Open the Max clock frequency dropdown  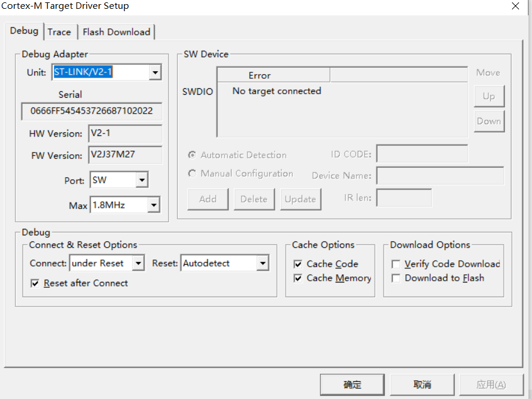pyautogui.click(x=154, y=205)
